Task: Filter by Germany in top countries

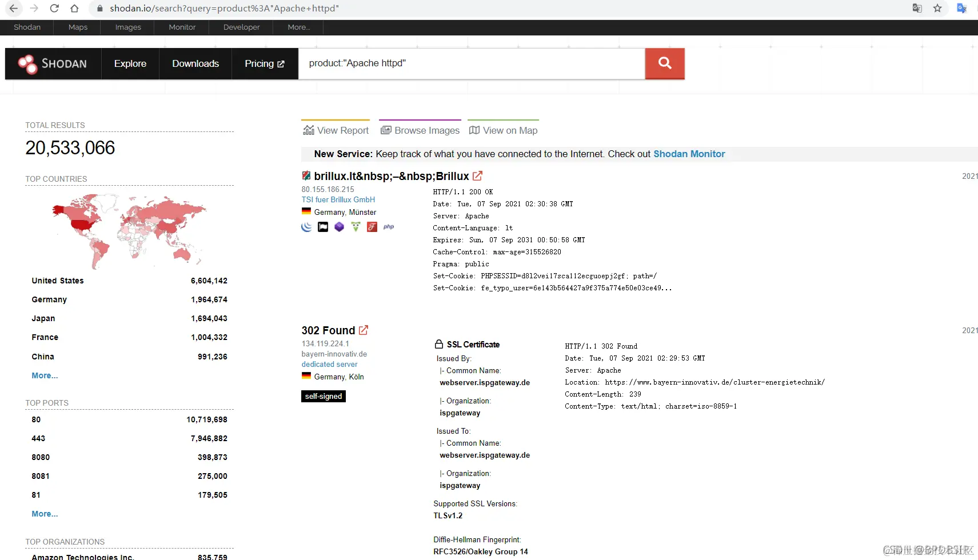Action: 129,299
